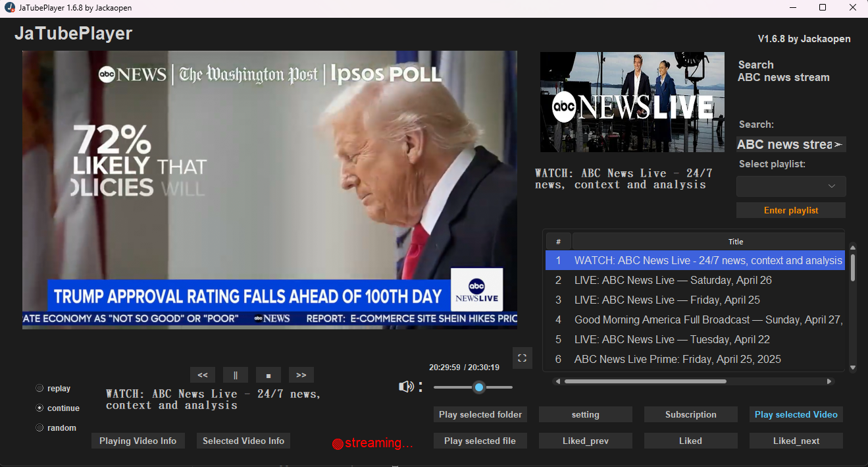Screen dimensions: 868x467
Task: Mute audio via the speaker icon
Action: [406, 387]
